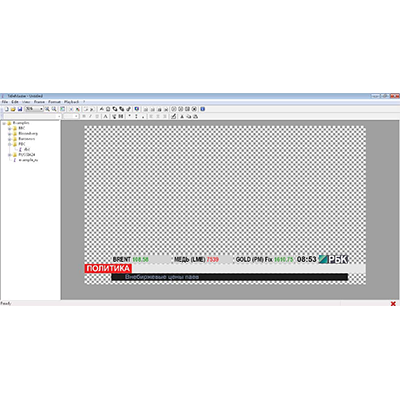Click the red X icon in status bar
The image size is (400, 400).
(x=393, y=303)
